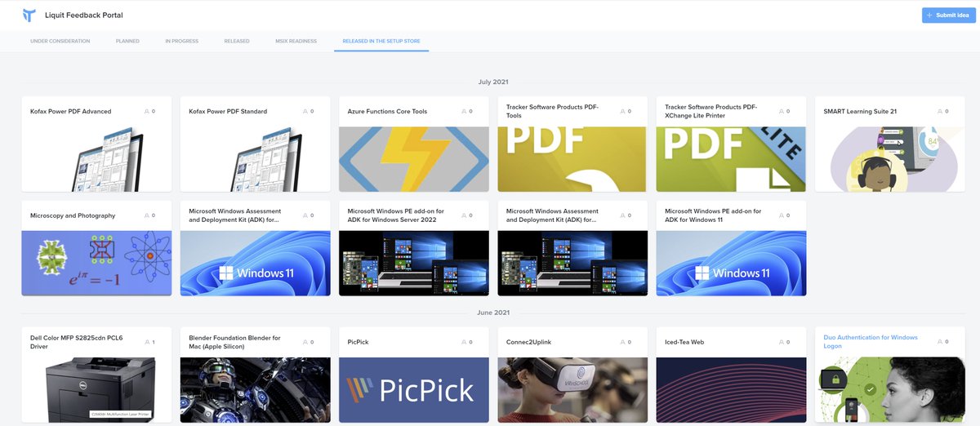Click Windows Server 2022 PE add-on thumbnail
The width and height of the screenshot is (980, 426).
414,264
